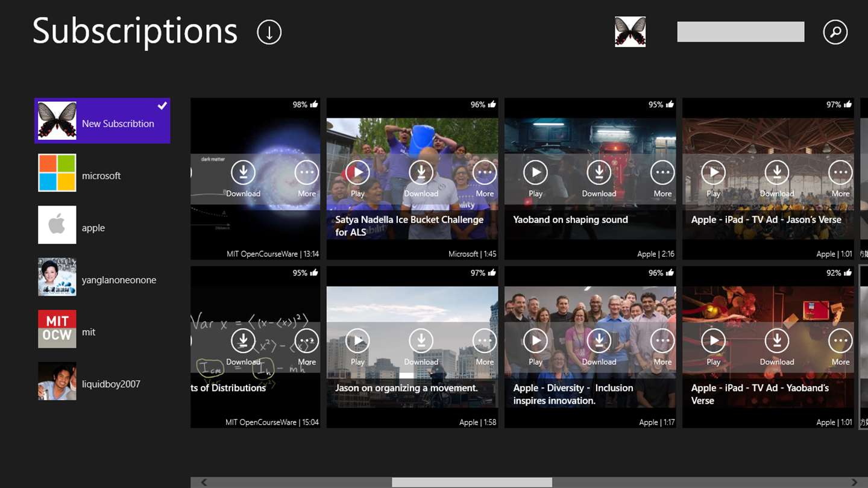The width and height of the screenshot is (868, 488).
Task: Click the download arrow beside Subscriptions title
Action: point(269,32)
